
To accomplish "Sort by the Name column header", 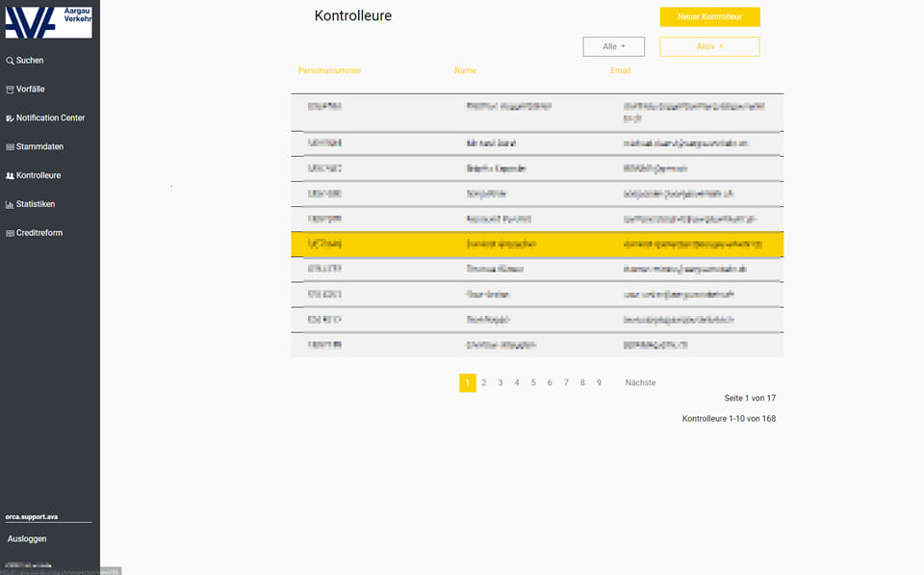I will pos(465,70).
